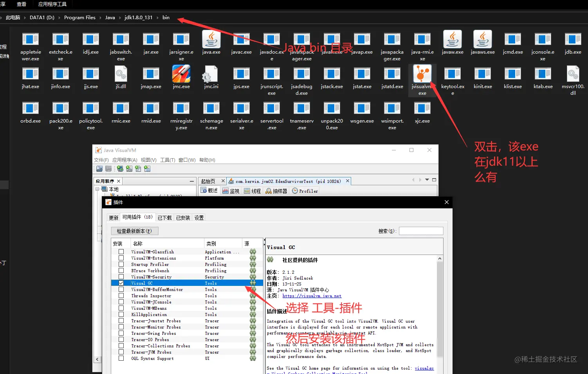
Task: Check the VisualVM-Extensions install checkbox
Action: pos(121,258)
